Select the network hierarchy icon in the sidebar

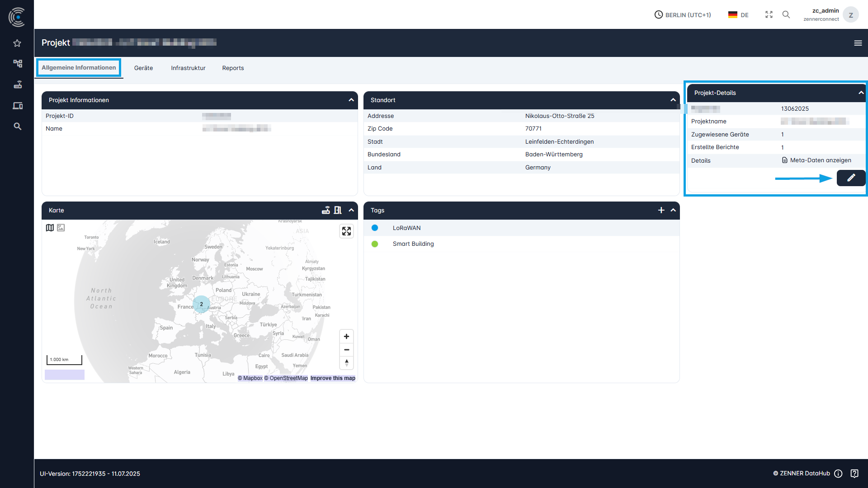(x=17, y=64)
